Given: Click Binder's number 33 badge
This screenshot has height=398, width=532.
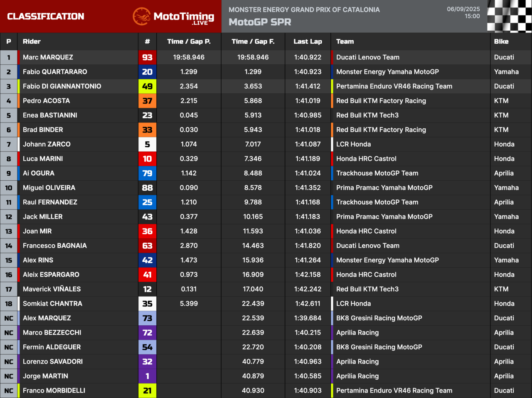Looking at the screenshot, I should [148, 130].
